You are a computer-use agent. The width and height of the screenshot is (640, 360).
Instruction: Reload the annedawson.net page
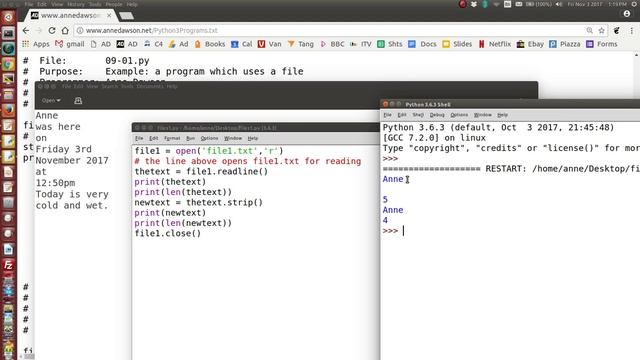tap(52, 31)
